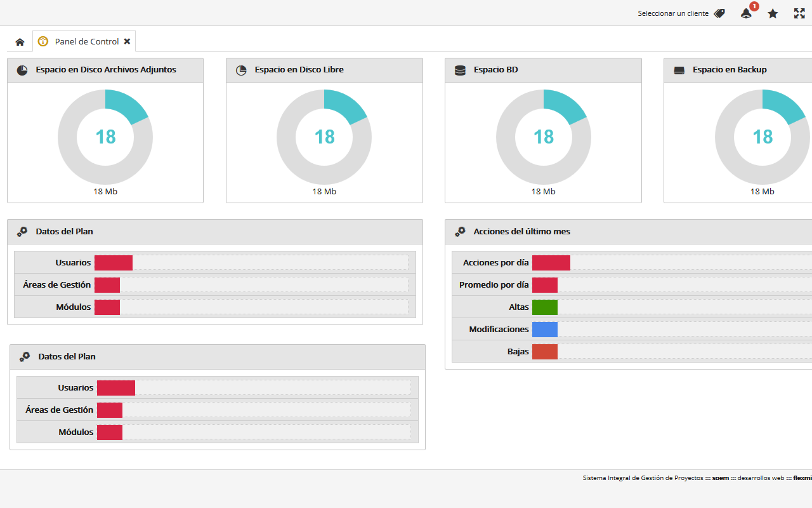812x508 pixels.
Task: Click 18 Mb under Archivos Adjuntos chart
Action: pos(105,191)
